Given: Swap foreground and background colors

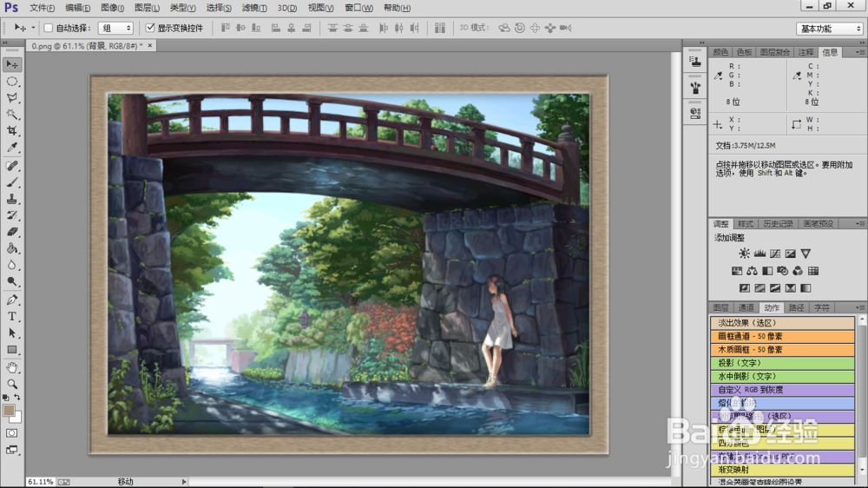Looking at the screenshot, I should click(x=17, y=397).
